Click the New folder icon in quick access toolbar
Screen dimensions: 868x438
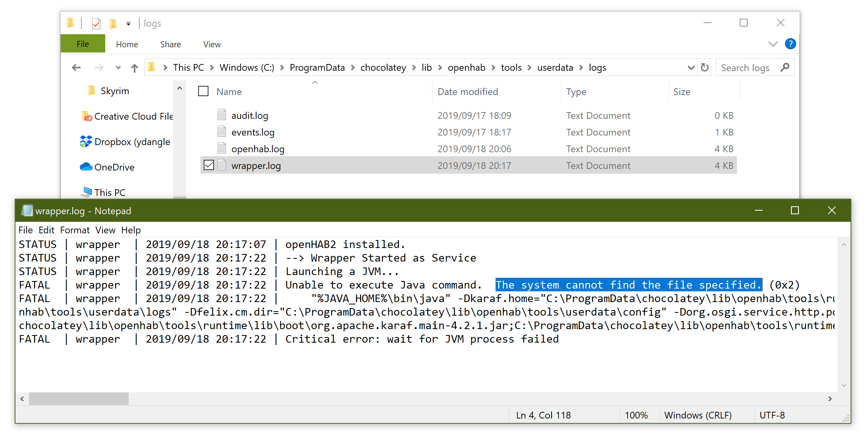(x=113, y=24)
